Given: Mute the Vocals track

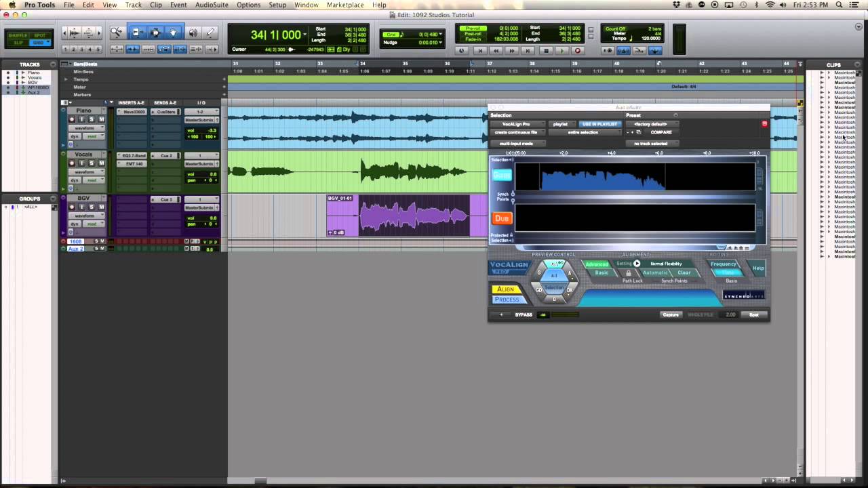Looking at the screenshot, I should pos(102,163).
